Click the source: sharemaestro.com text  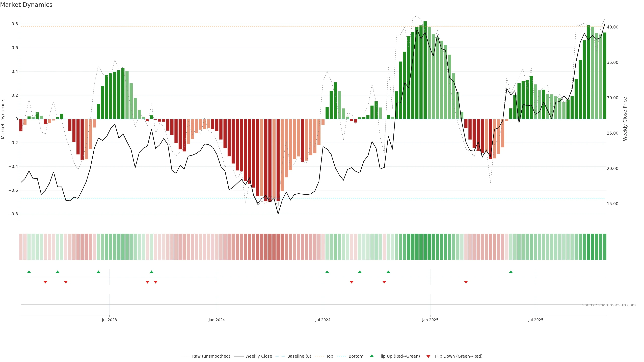click(609, 305)
